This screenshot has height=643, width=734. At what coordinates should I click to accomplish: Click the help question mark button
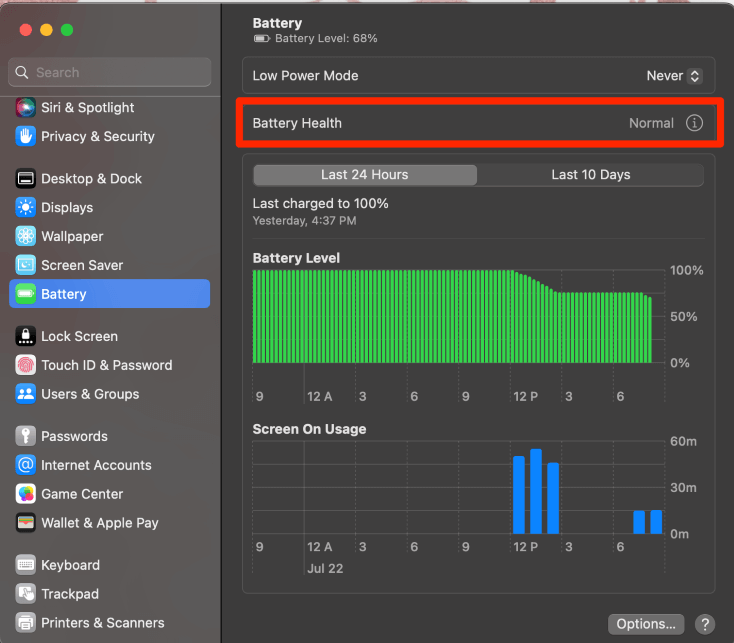tap(705, 624)
